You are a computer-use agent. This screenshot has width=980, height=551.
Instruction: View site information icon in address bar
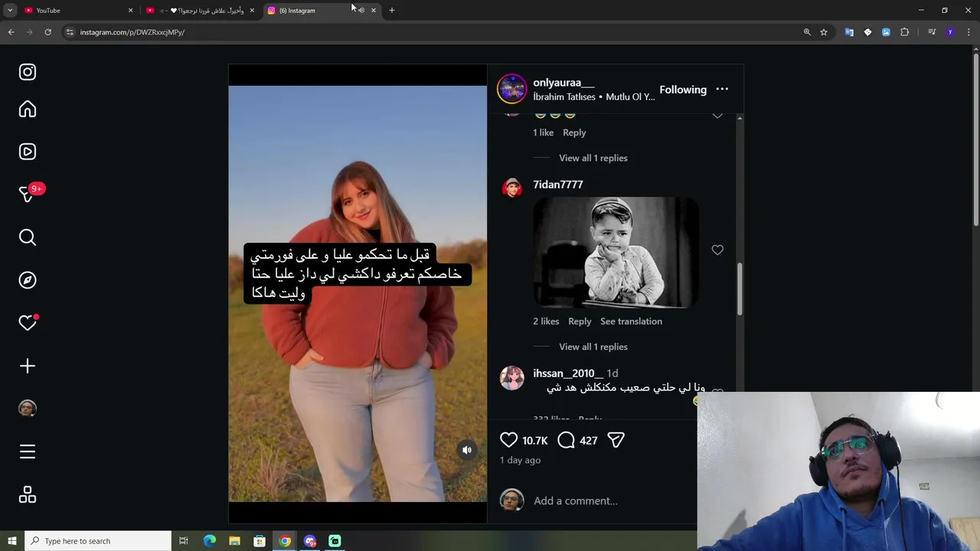coord(70,32)
